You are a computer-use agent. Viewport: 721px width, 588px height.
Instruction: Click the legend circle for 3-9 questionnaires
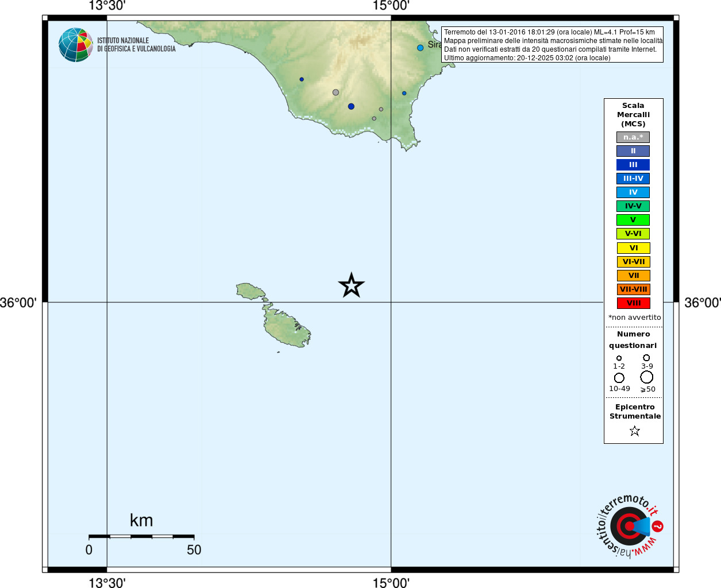click(646, 358)
